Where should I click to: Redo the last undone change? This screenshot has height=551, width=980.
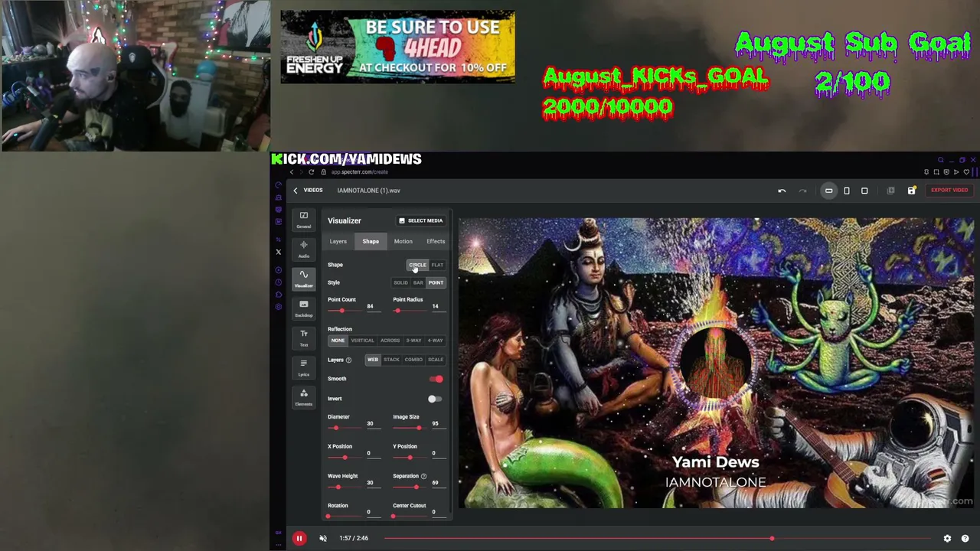[802, 191]
